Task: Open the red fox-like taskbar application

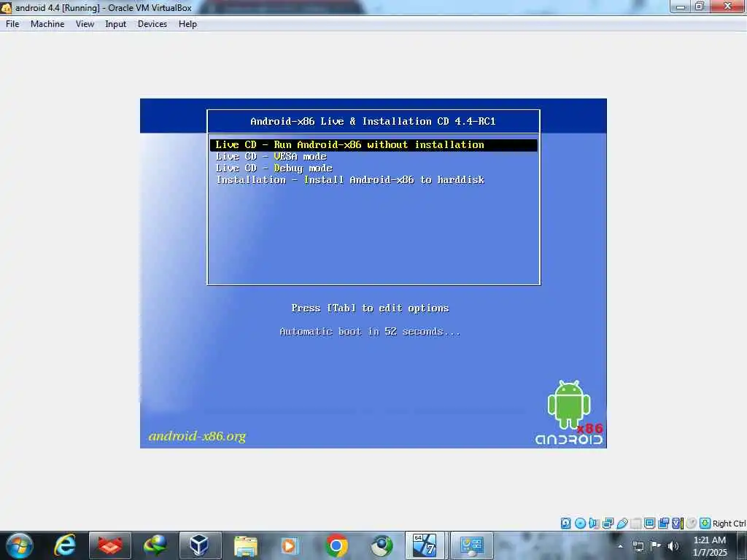Action: [110, 545]
